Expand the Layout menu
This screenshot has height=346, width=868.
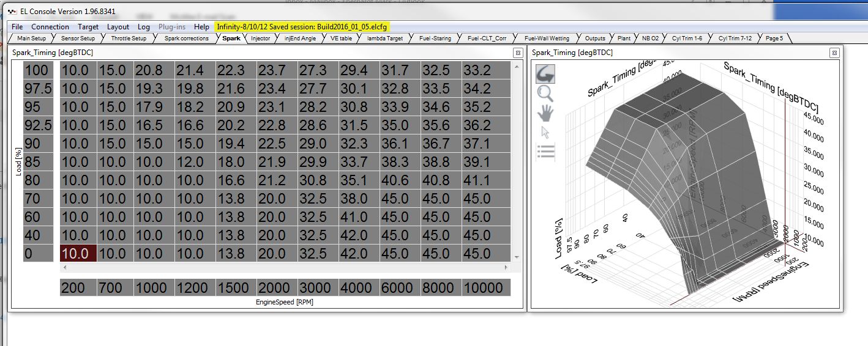click(x=118, y=27)
